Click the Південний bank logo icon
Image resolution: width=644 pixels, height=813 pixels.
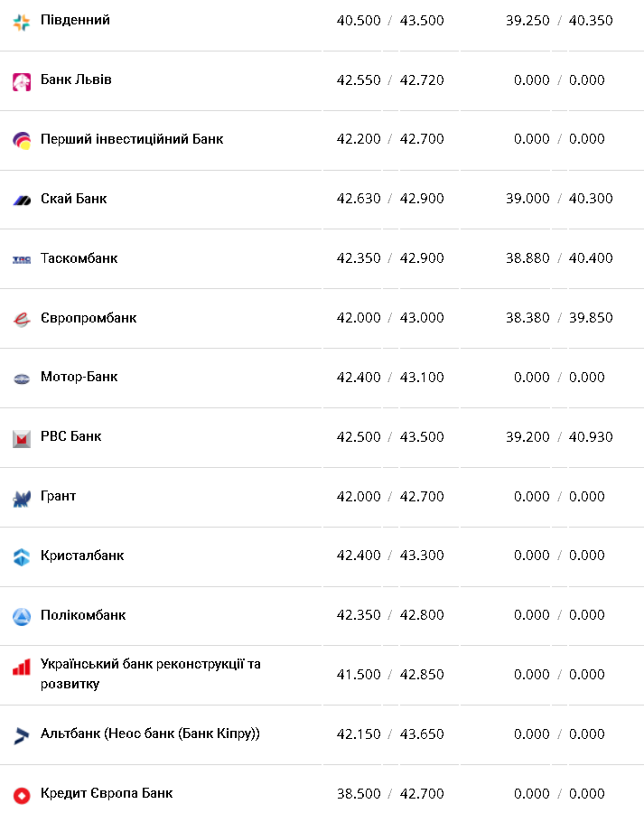tap(22, 22)
